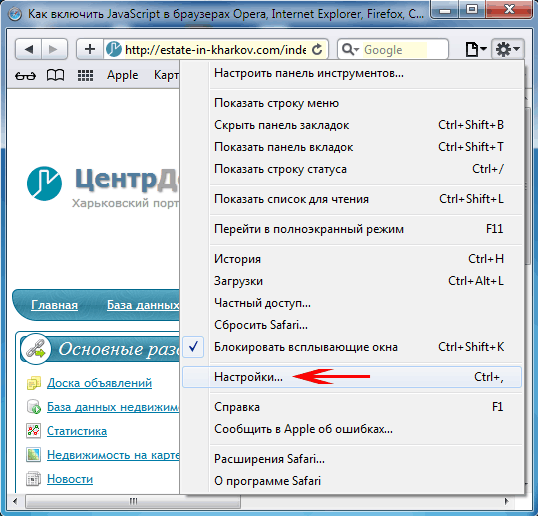Toggle Блокировать всплывающие окна checkmark
Viewport: 538px width, 516px height.
(x=194, y=347)
